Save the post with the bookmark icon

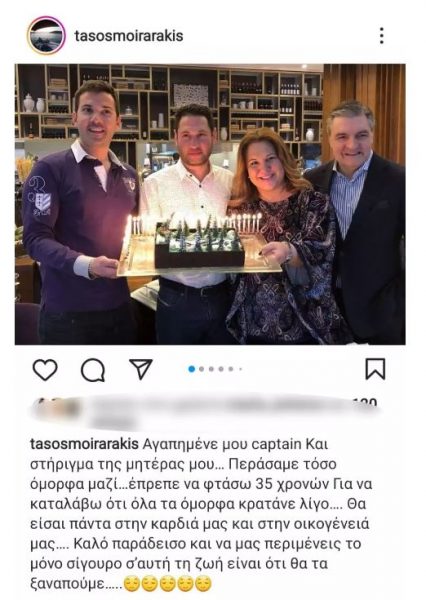coord(375,369)
